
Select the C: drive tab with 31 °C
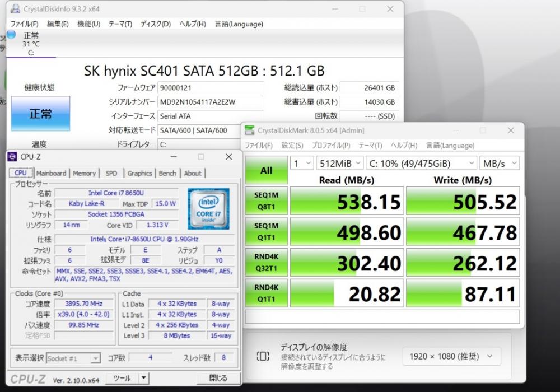31,44
